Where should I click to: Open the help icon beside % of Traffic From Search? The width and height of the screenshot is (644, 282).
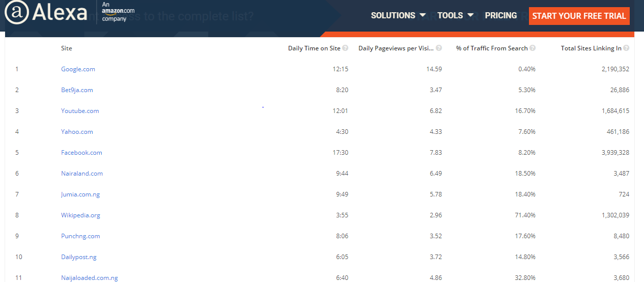pos(533,48)
